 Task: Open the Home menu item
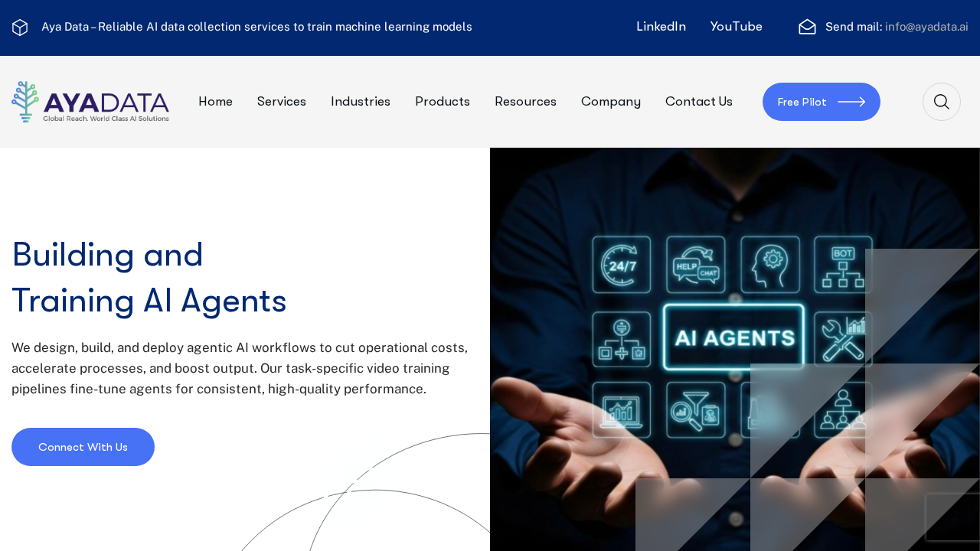pos(215,102)
